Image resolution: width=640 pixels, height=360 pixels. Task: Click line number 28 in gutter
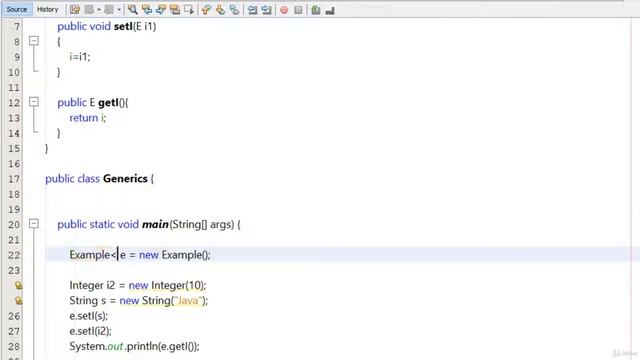point(14,347)
